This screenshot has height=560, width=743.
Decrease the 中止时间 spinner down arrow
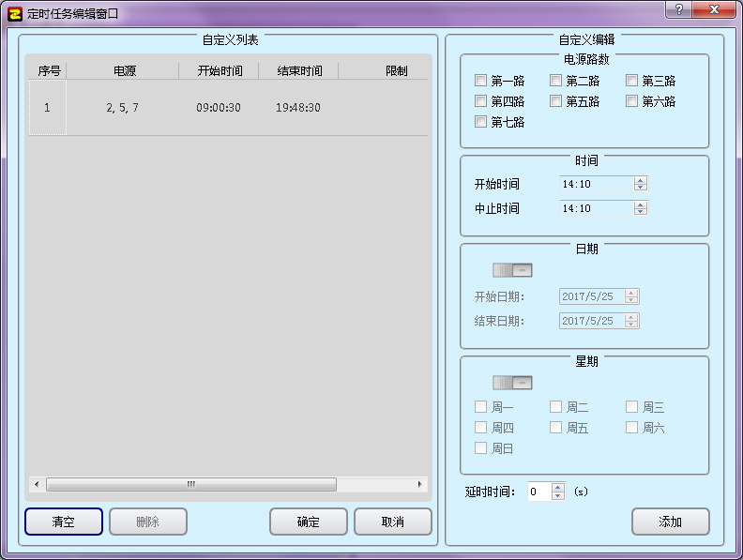click(641, 212)
